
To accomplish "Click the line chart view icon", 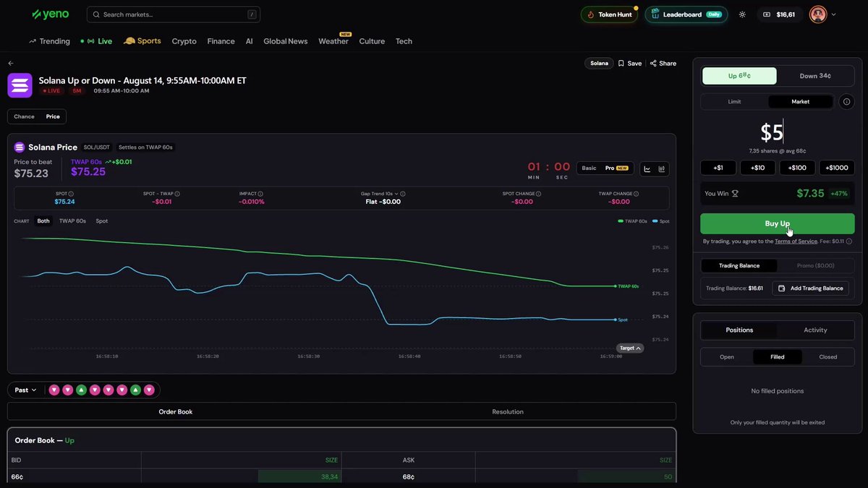I will pos(647,168).
